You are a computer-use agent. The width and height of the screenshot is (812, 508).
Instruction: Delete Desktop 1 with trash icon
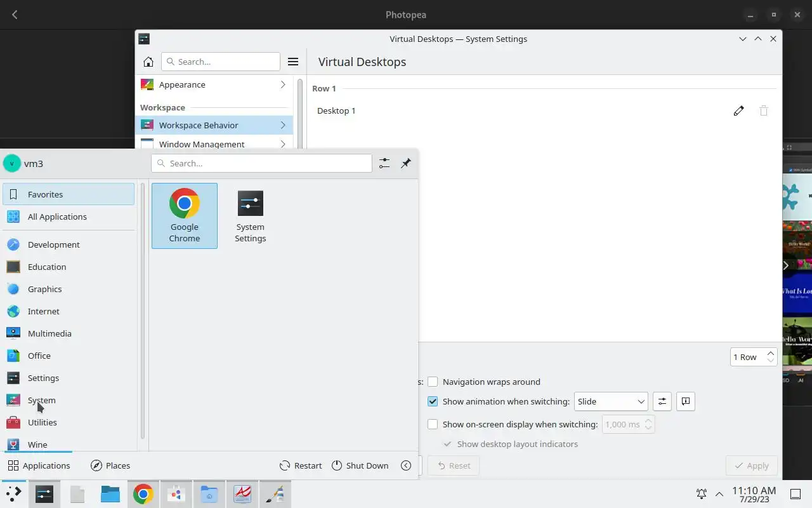coord(764,110)
